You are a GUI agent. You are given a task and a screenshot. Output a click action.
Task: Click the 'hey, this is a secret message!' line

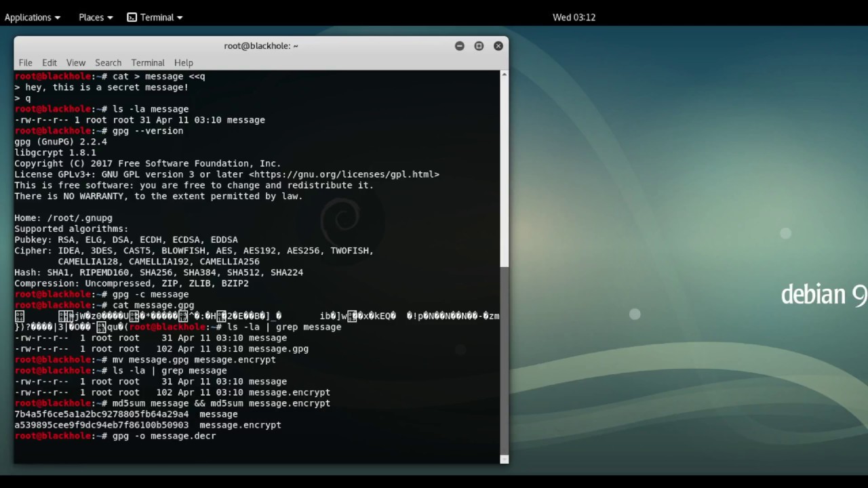coord(102,87)
